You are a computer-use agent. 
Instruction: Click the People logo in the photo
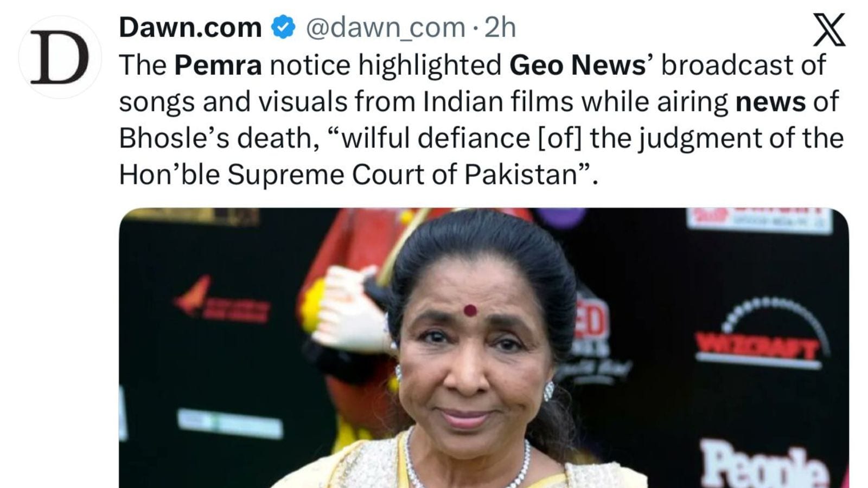766,465
